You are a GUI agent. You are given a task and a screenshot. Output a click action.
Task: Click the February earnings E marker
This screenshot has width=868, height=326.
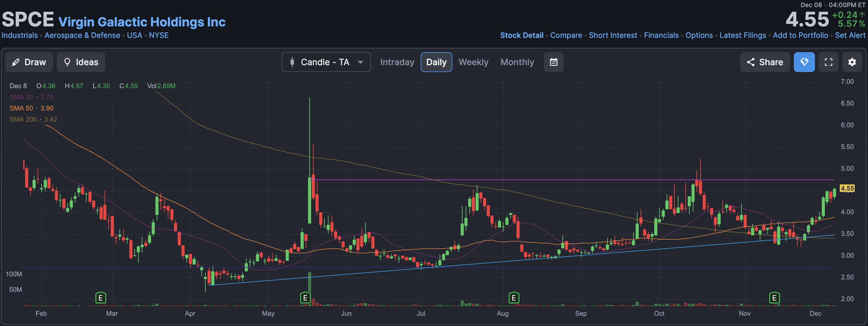(x=101, y=298)
